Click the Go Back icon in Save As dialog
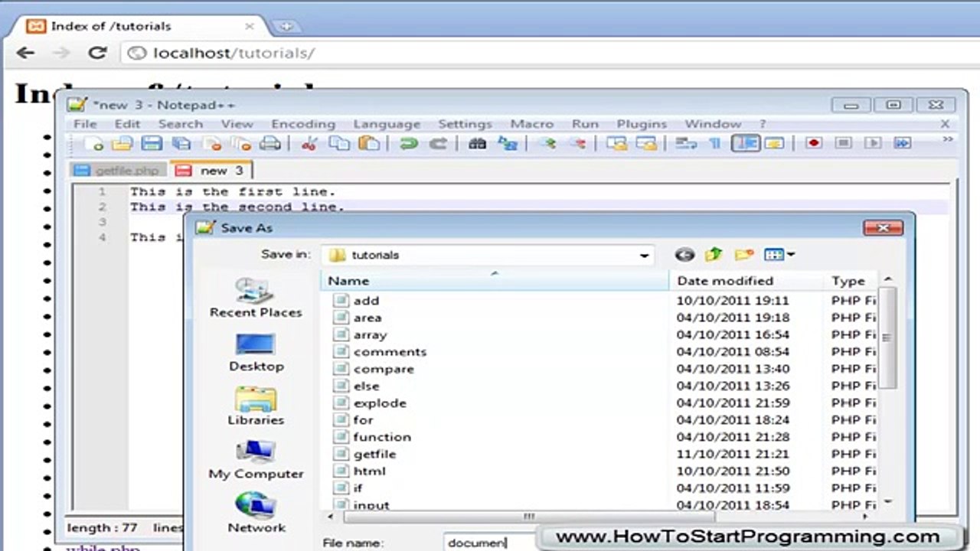 [x=685, y=255]
